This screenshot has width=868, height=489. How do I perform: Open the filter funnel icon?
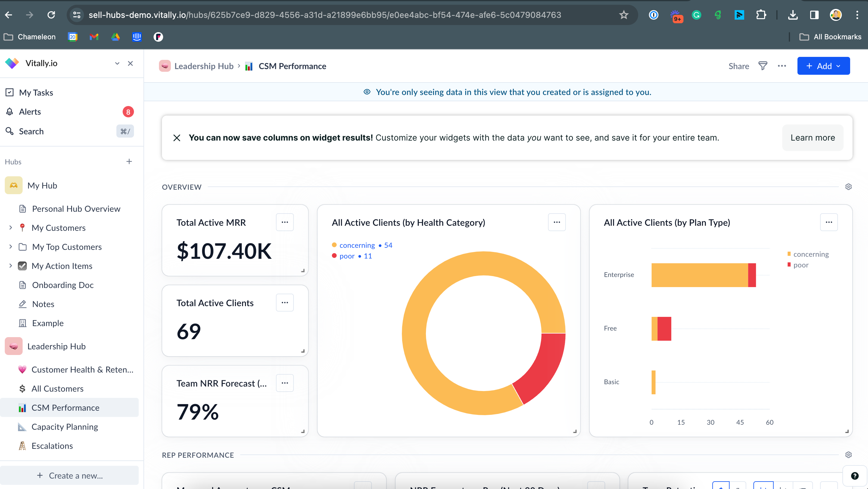click(x=763, y=66)
